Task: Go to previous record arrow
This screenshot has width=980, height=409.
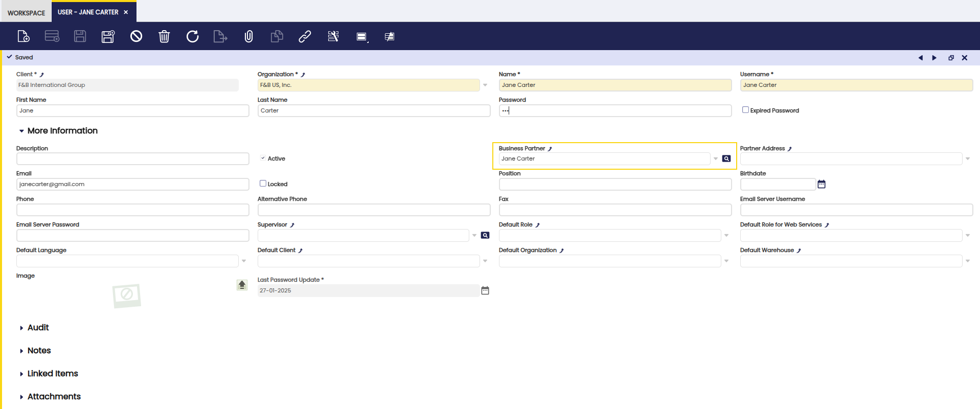Action: pos(921,58)
